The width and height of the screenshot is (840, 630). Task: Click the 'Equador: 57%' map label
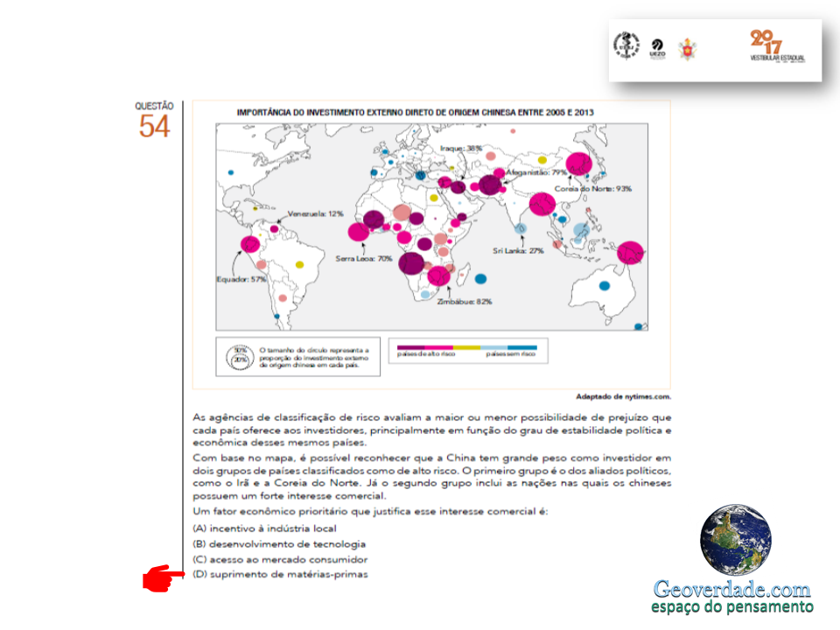coord(241,279)
